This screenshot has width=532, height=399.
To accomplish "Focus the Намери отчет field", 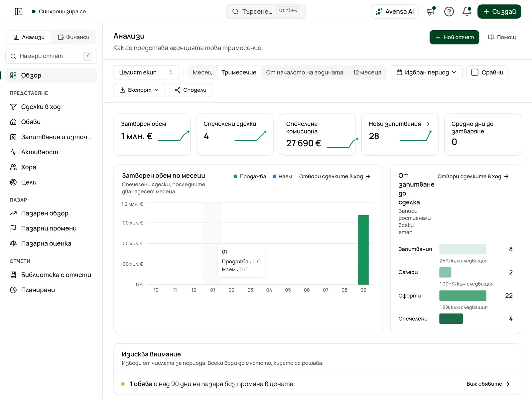I will 51,56.
